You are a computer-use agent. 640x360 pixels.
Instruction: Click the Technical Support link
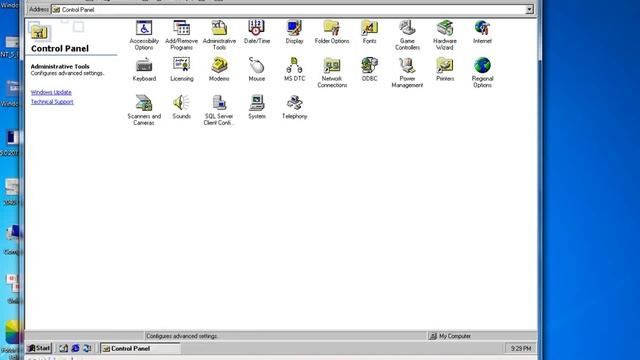tap(52, 102)
